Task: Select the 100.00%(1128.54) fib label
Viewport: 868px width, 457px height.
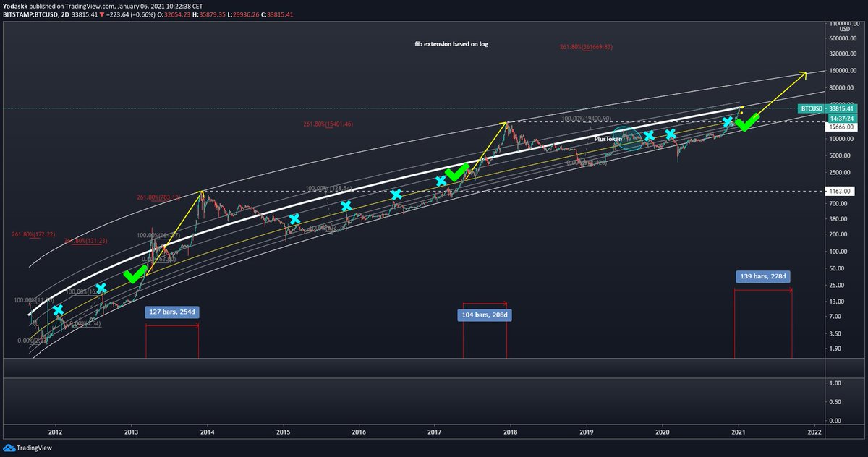Action: click(329, 188)
